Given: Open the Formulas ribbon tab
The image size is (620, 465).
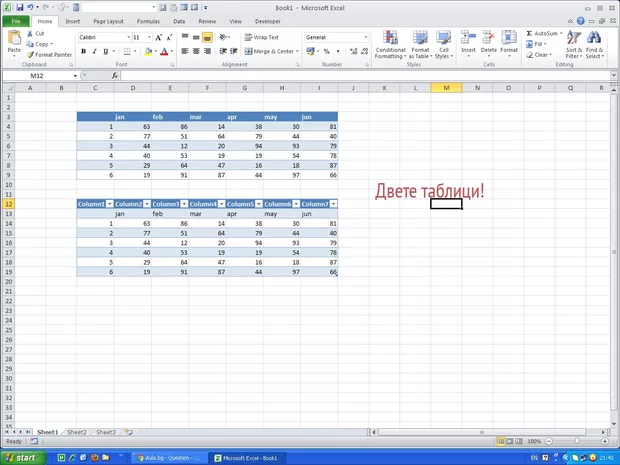Looking at the screenshot, I should 148,20.
